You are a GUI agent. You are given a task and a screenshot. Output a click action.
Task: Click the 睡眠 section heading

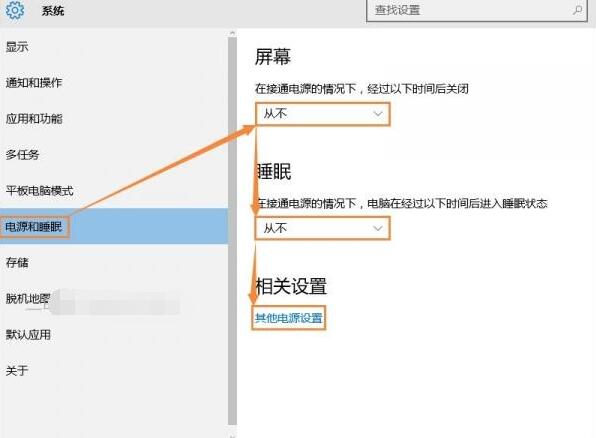click(x=274, y=171)
